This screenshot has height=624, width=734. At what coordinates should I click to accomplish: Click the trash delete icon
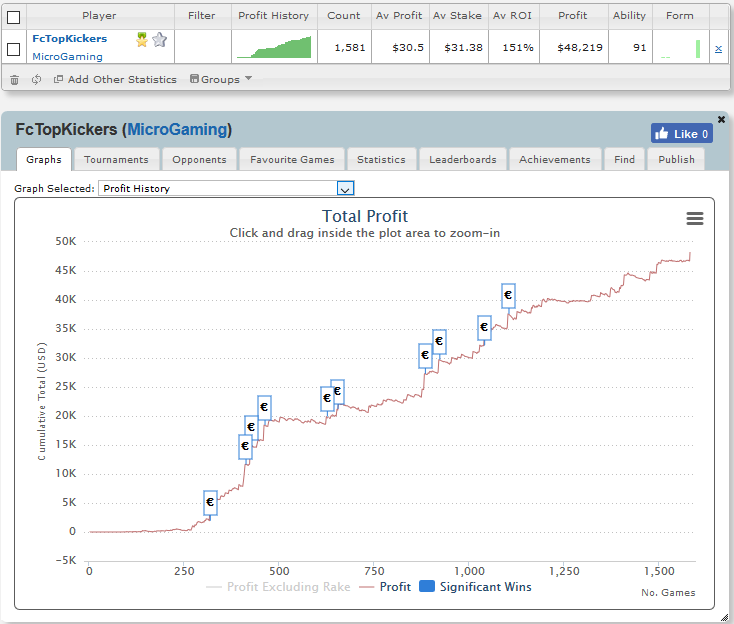(15, 80)
